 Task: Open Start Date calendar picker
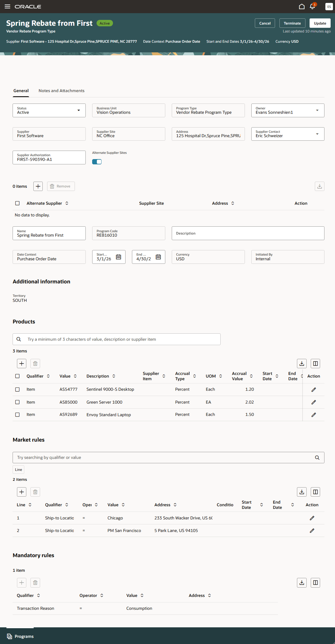tap(118, 257)
